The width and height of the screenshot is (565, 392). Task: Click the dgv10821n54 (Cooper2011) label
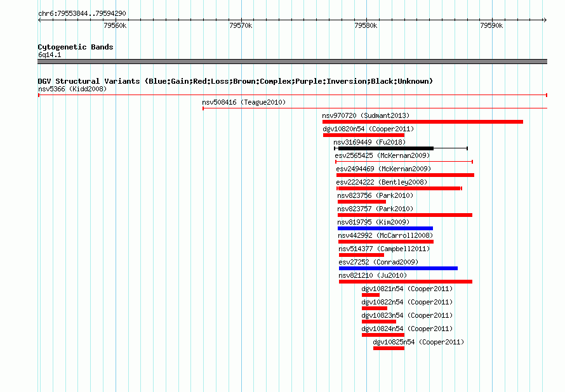tap(407, 289)
